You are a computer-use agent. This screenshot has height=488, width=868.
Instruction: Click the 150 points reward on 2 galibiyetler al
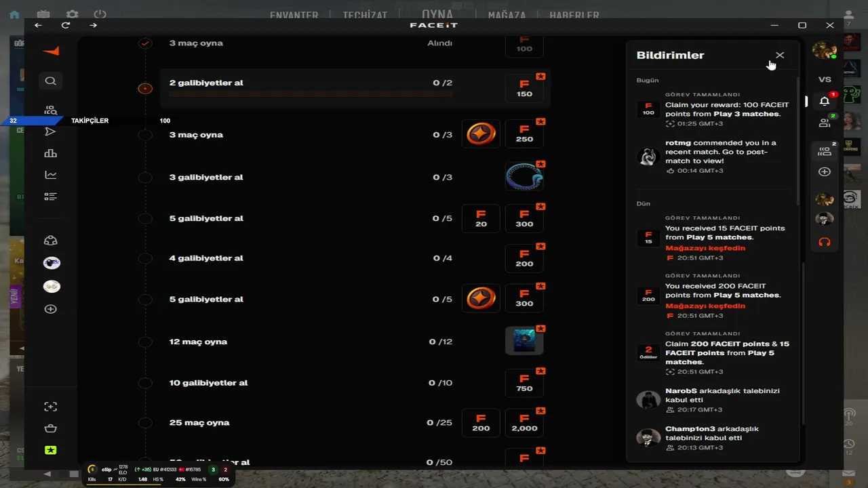[524, 88]
